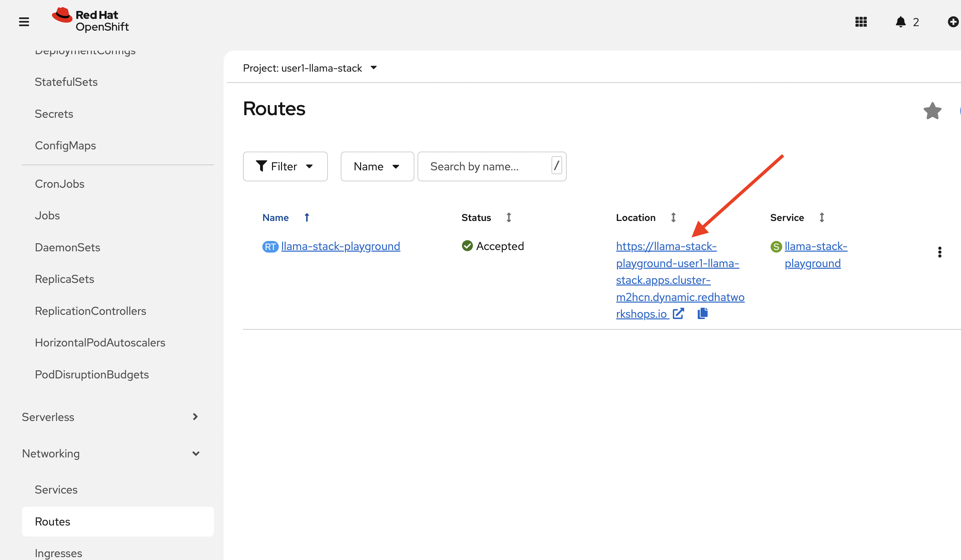
Task: Expand the Project user1-llama-stack selector
Action: click(310, 68)
